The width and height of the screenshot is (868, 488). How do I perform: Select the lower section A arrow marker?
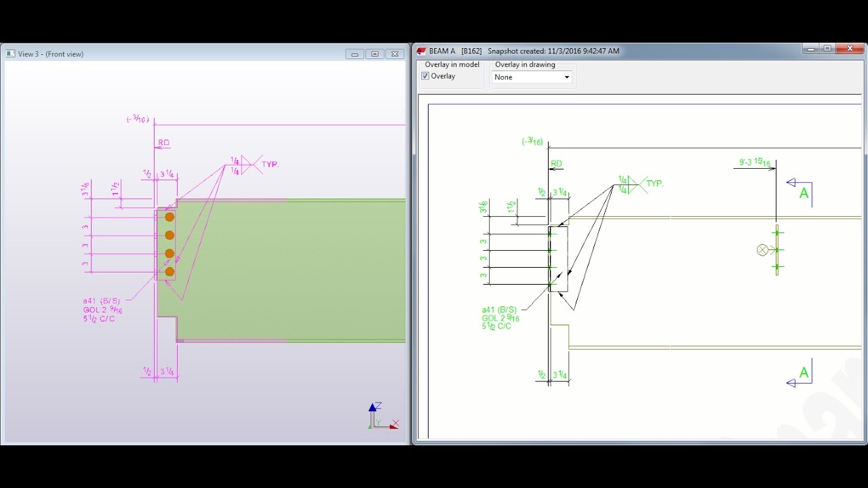pos(800,374)
